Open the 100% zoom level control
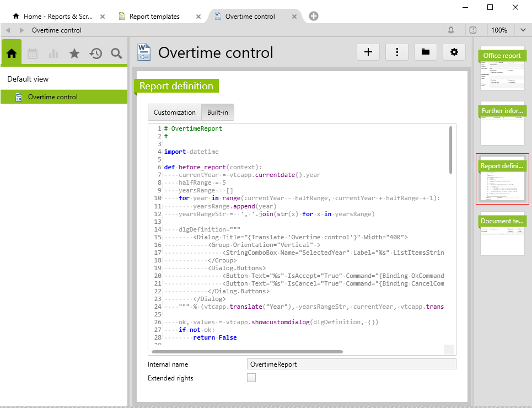The height and width of the screenshot is (408, 532). pyautogui.click(x=499, y=30)
